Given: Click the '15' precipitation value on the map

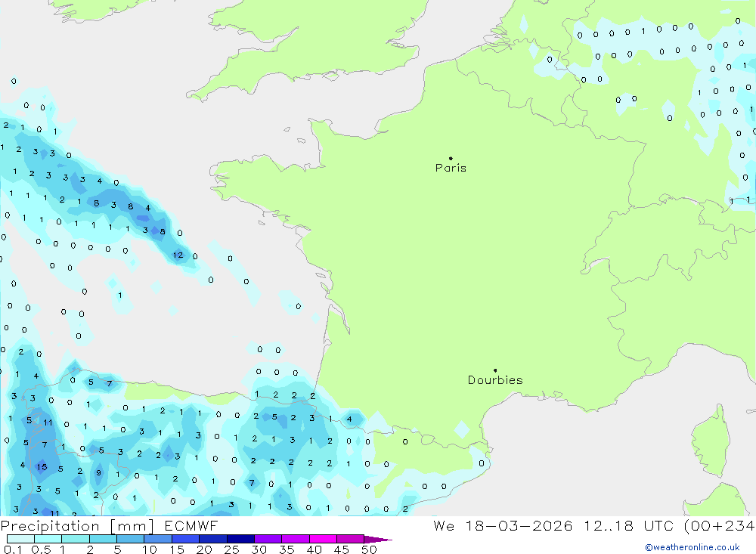Looking at the screenshot, I should [42, 467].
